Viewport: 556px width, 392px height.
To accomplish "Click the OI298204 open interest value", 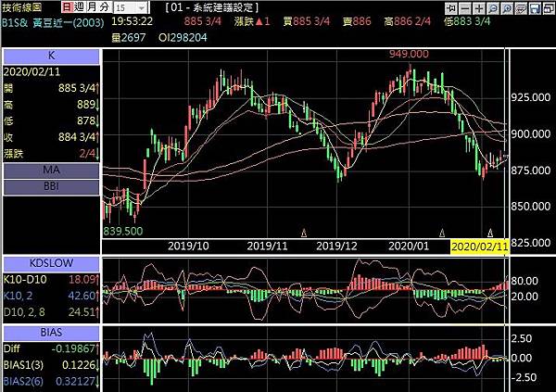I will tap(183, 38).
